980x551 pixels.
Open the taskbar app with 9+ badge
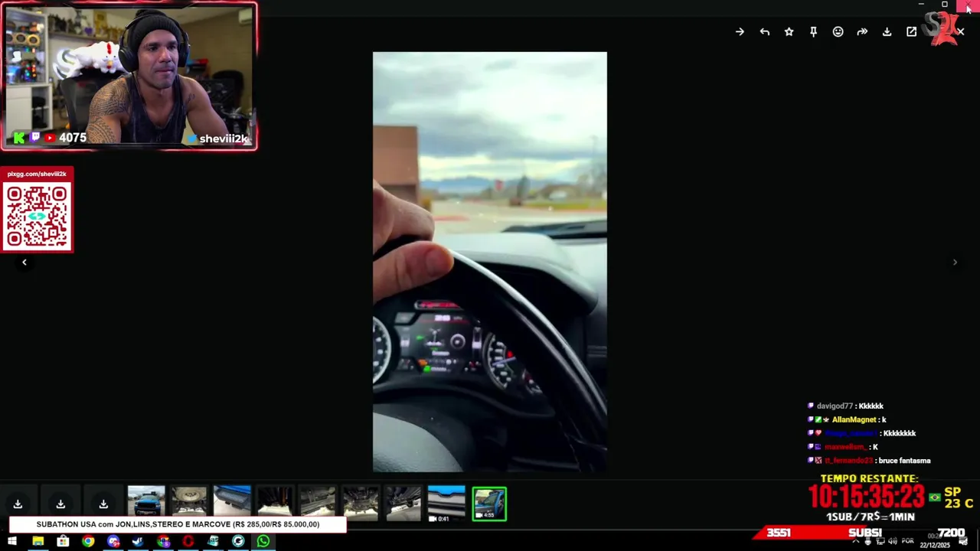pyautogui.click(x=113, y=541)
